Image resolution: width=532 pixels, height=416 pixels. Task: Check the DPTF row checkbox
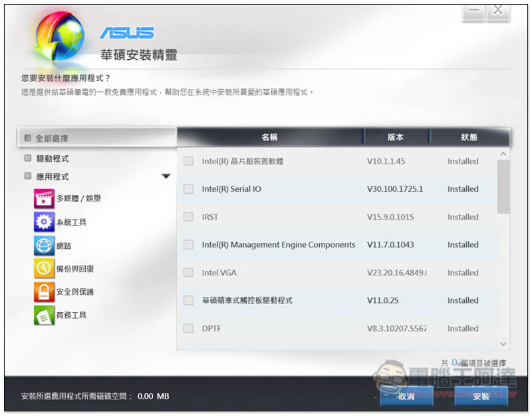[188, 328]
